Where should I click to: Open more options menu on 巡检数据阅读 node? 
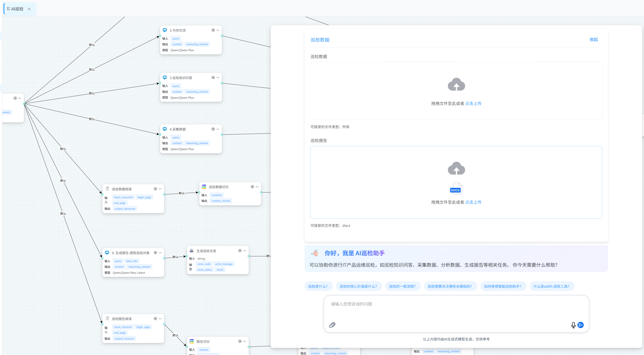pos(160,189)
